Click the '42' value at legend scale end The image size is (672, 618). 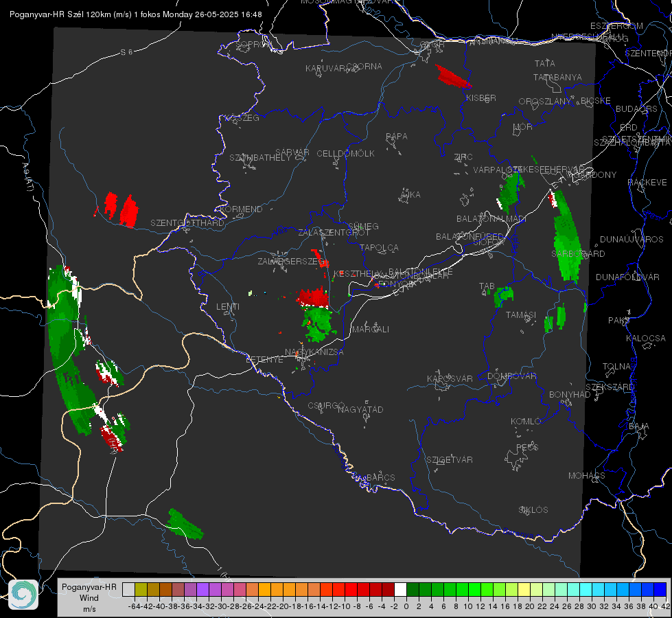click(x=665, y=606)
